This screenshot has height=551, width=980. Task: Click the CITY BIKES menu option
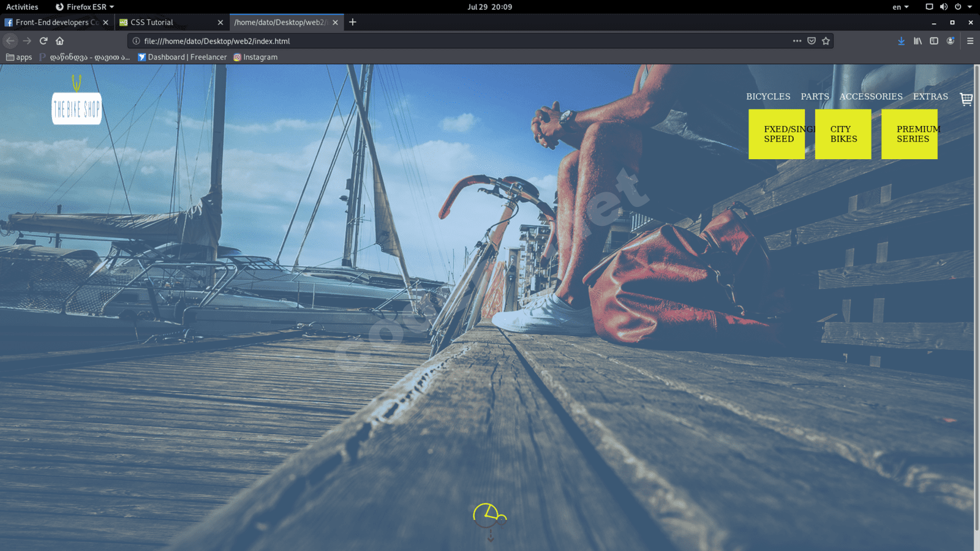click(843, 134)
